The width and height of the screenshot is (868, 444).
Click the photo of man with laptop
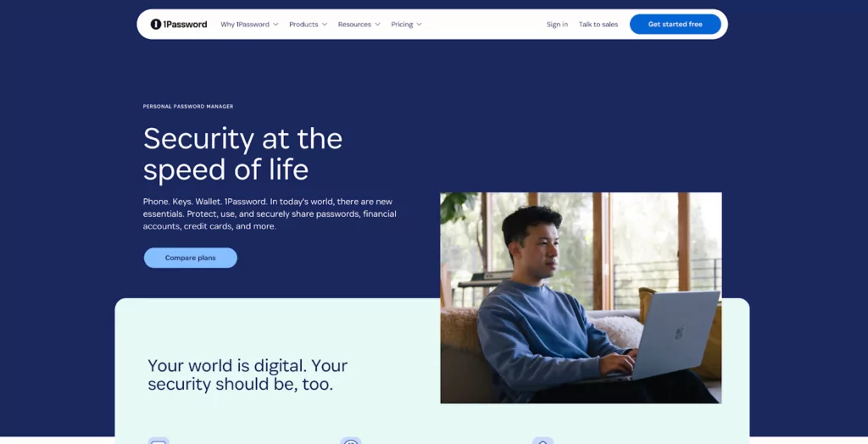click(581, 298)
